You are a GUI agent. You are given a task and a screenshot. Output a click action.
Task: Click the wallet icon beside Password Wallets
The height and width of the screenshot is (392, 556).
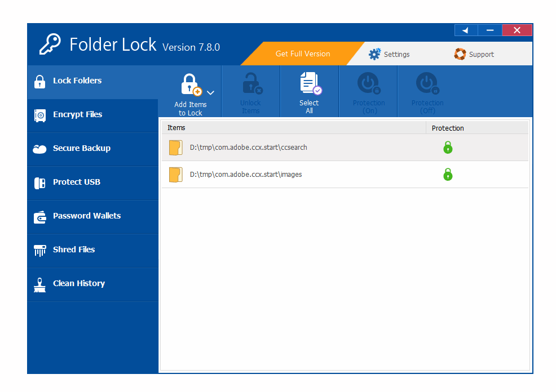tap(39, 217)
